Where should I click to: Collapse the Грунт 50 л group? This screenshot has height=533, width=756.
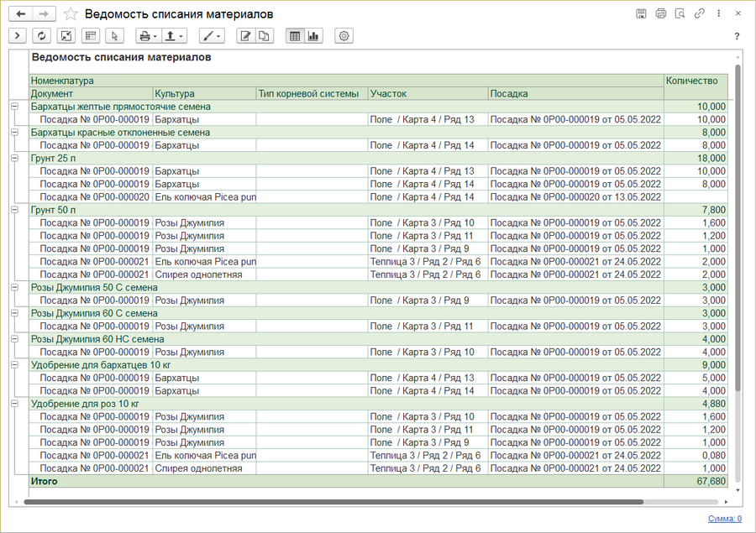point(14,210)
